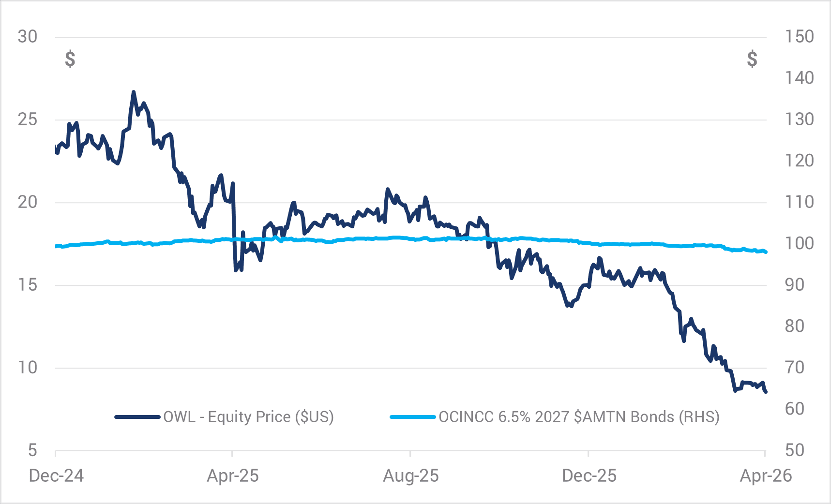Click the 70 value on right axis

click(x=794, y=368)
